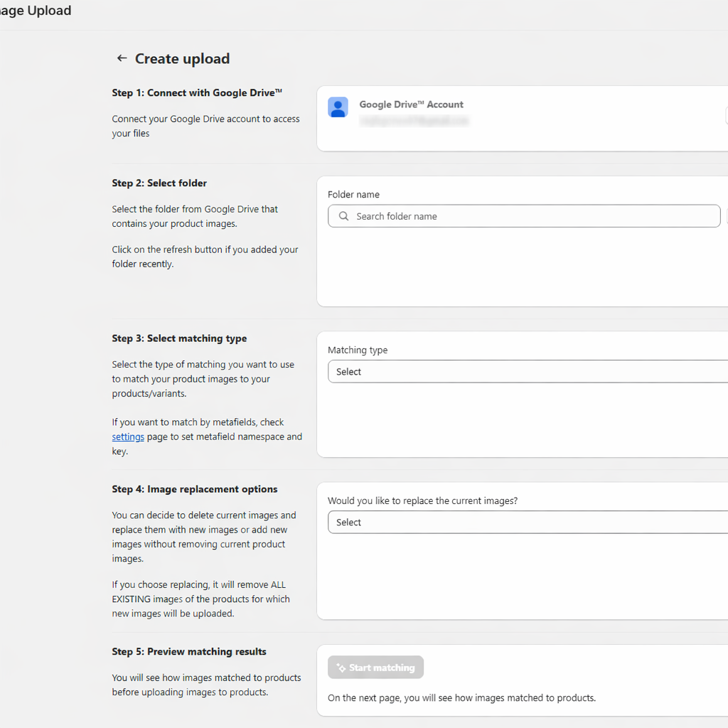The height and width of the screenshot is (728, 728).
Task: Click the blurred account email address
Action: 414,122
